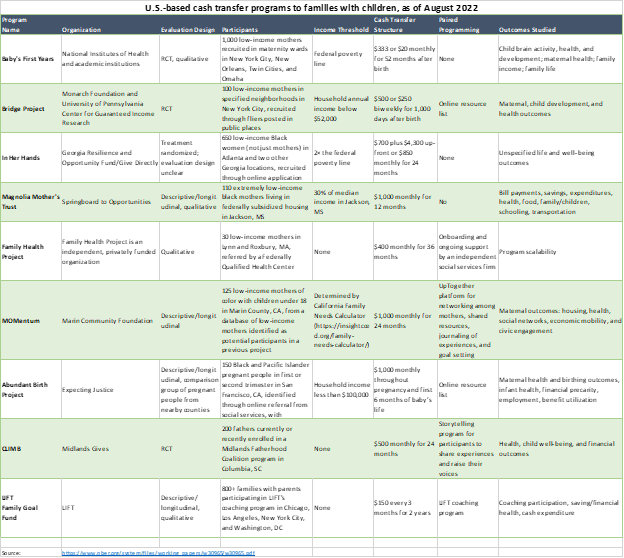Select the Income Threshold header cell
624x558 pixels.
[340, 30]
